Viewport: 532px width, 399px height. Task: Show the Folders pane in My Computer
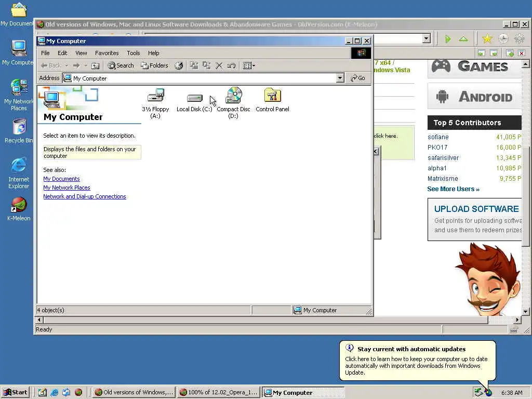pos(155,65)
